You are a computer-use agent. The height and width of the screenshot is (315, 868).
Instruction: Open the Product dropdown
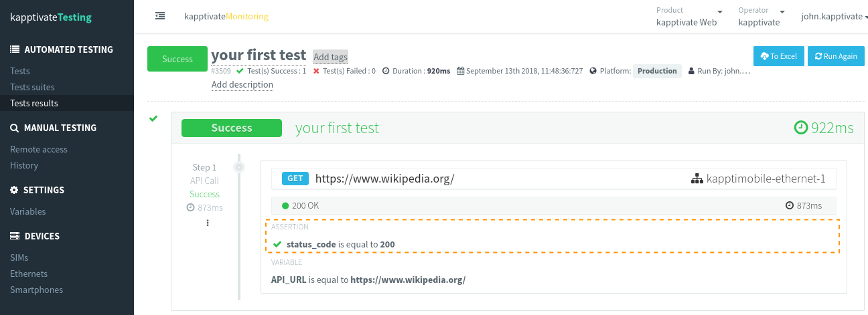tap(689, 16)
